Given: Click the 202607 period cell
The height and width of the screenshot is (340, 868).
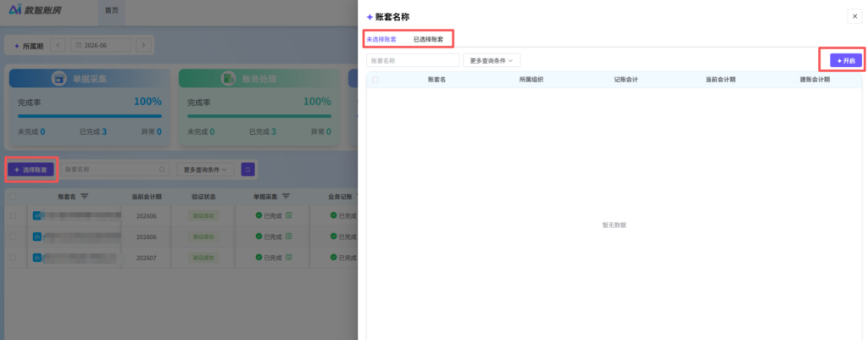Looking at the screenshot, I should click(147, 258).
